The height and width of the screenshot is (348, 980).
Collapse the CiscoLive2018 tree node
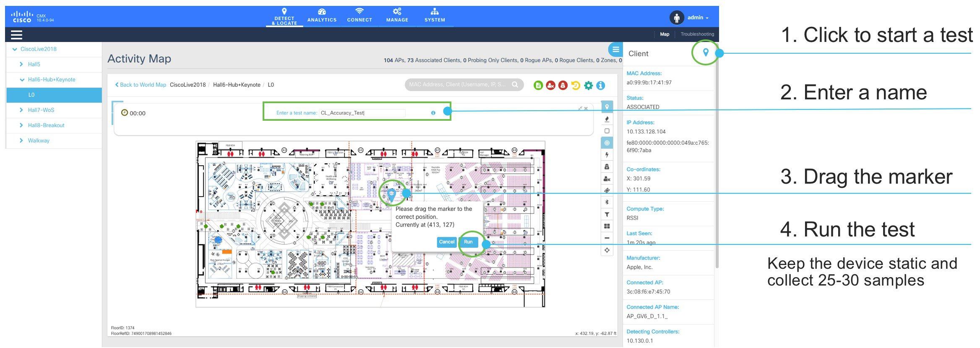click(x=15, y=49)
